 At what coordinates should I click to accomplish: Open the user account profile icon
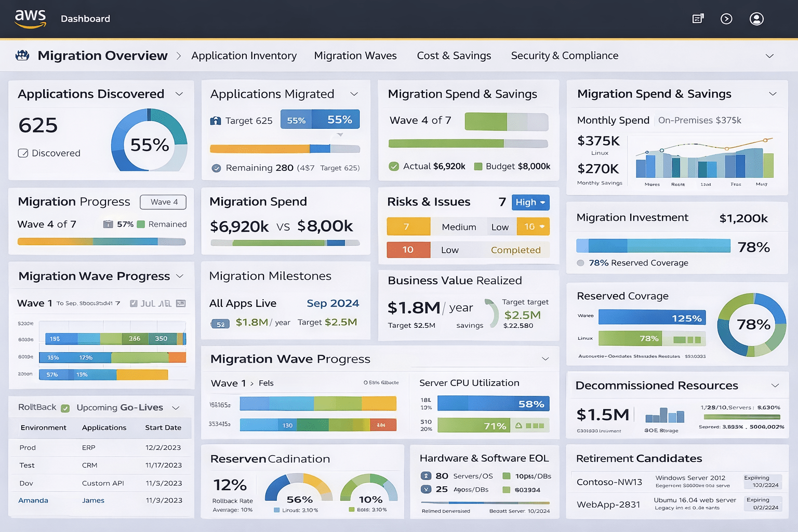pyautogui.click(x=756, y=19)
